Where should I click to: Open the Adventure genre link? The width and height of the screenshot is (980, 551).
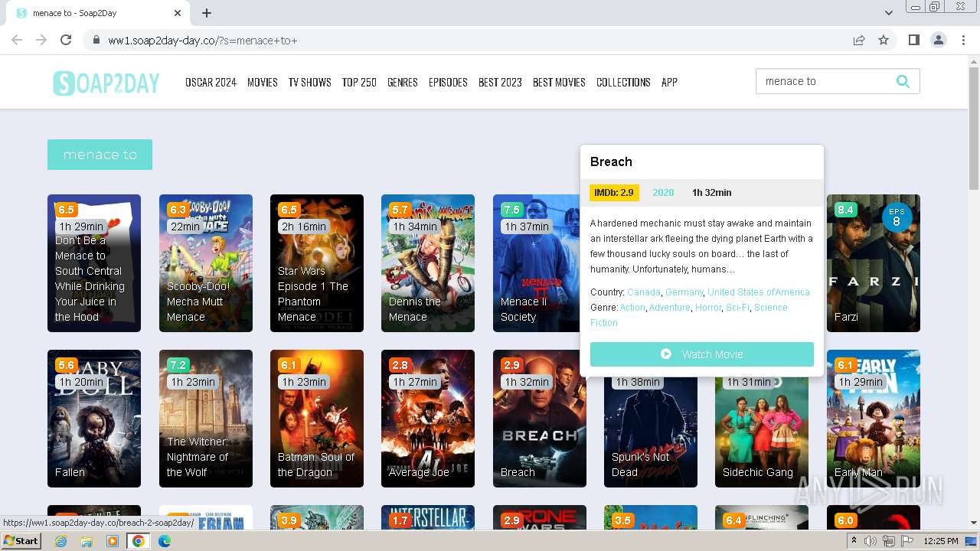point(670,307)
